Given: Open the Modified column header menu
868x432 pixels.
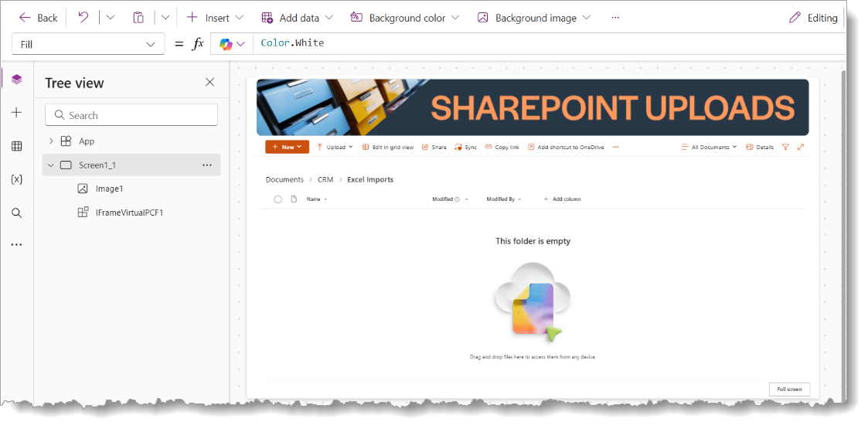Looking at the screenshot, I should pos(450,199).
